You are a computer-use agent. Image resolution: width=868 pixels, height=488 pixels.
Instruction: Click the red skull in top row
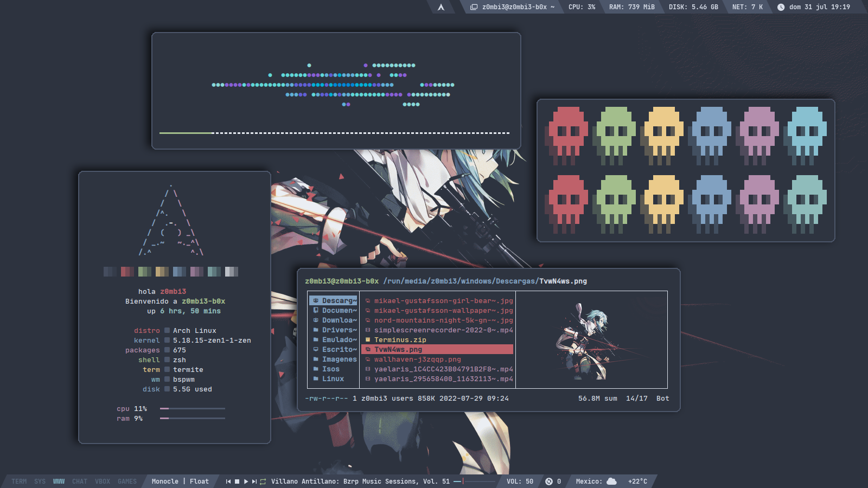pyautogui.click(x=567, y=136)
